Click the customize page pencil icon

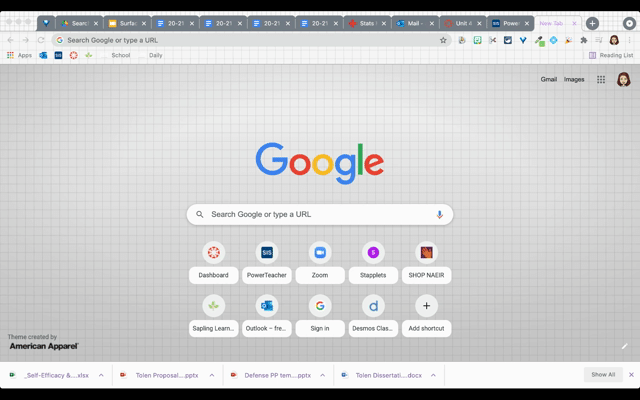tap(624, 346)
